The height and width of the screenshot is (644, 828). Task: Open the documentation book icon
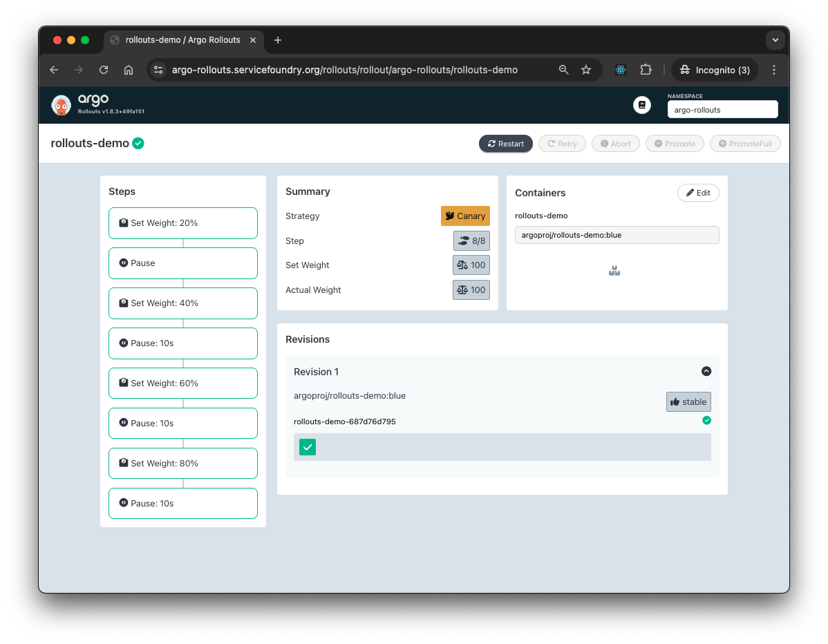click(641, 105)
